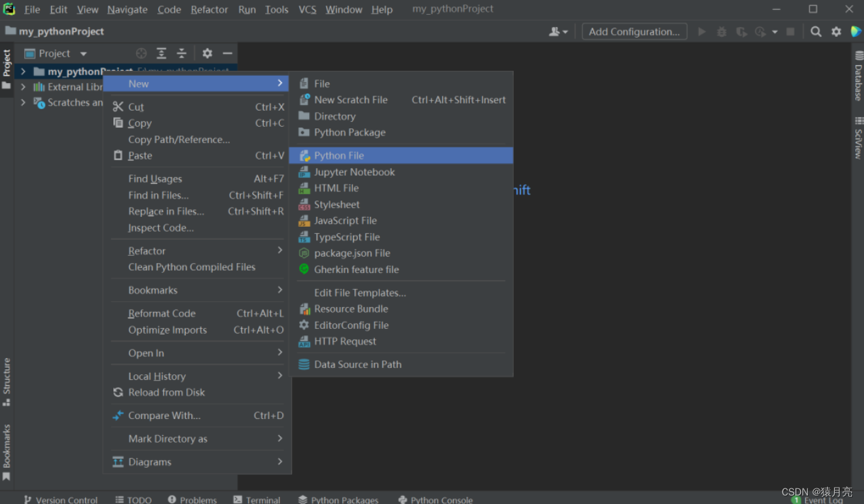Click the Data Source in Path icon
The height and width of the screenshot is (504, 864).
pos(304,364)
